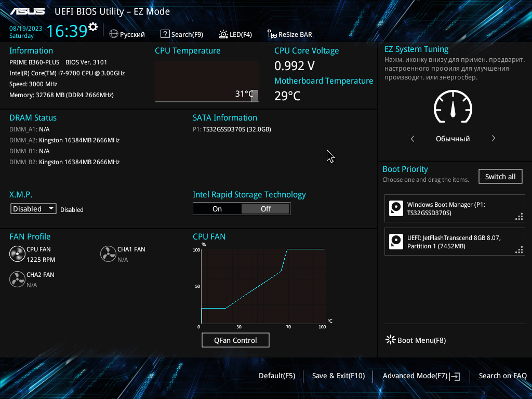
Task: Click the Boot Menu starburst icon
Action: [x=391, y=340]
